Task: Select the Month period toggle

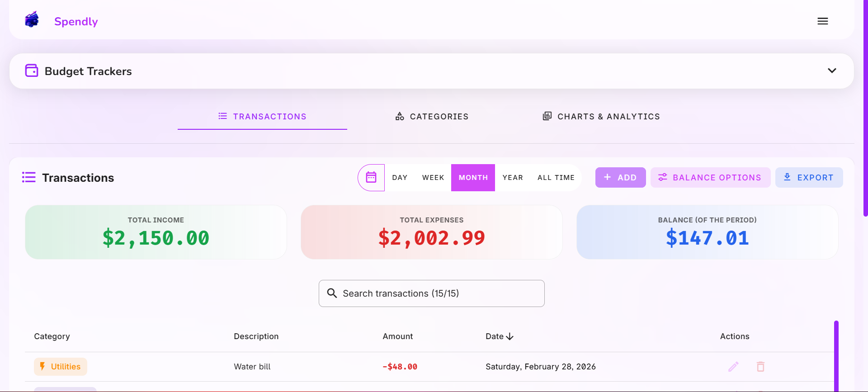Action: point(473,178)
